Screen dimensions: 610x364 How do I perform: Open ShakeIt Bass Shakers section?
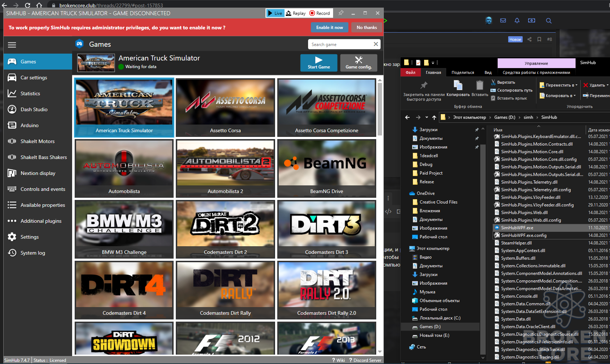click(x=38, y=157)
